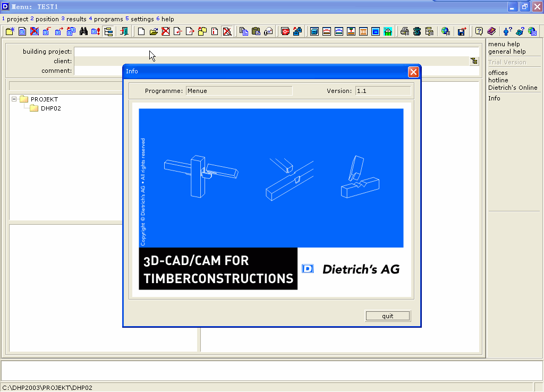The image size is (544, 392).
Task: Create a new blank page via toolbar icon
Action: [141, 31]
